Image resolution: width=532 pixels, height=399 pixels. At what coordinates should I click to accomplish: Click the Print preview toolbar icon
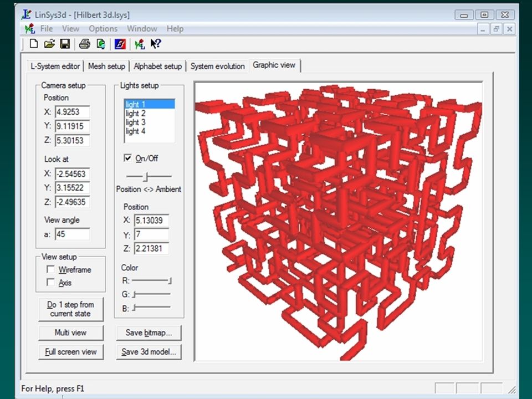(x=101, y=44)
